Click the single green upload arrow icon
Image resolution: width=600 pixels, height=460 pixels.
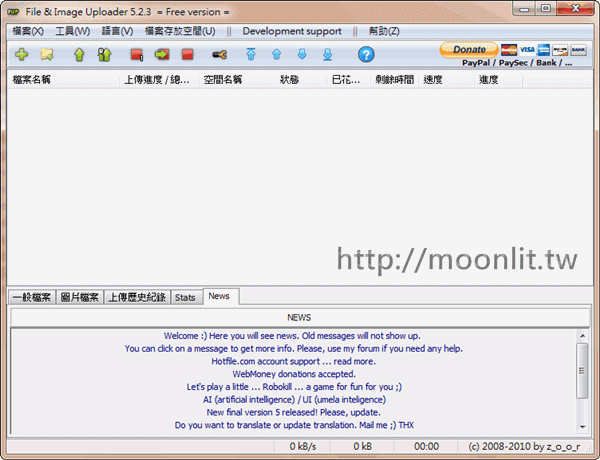coord(79,54)
